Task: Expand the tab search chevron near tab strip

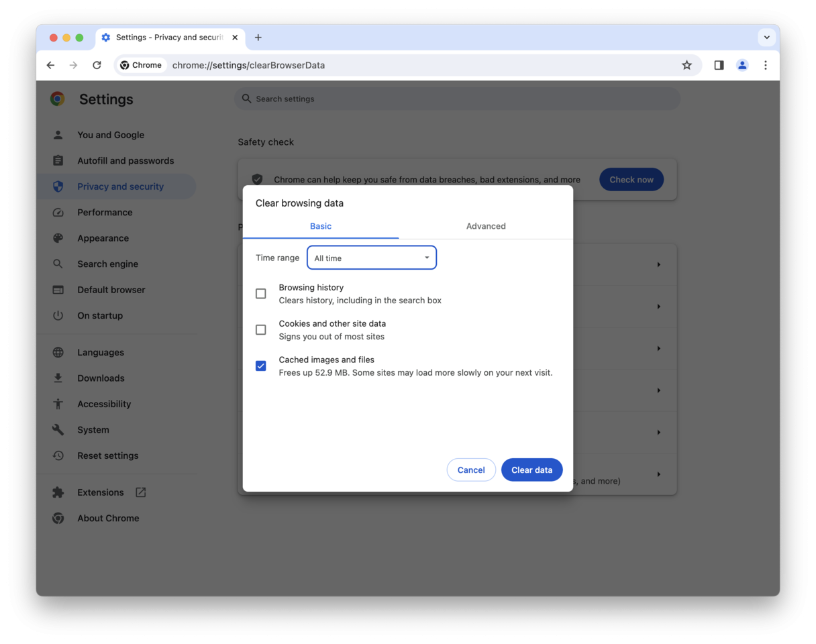Action: 766,38
